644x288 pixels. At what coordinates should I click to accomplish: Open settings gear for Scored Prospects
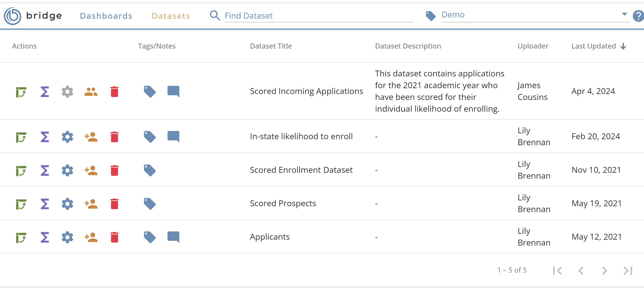pyautogui.click(x=67, y=204)
